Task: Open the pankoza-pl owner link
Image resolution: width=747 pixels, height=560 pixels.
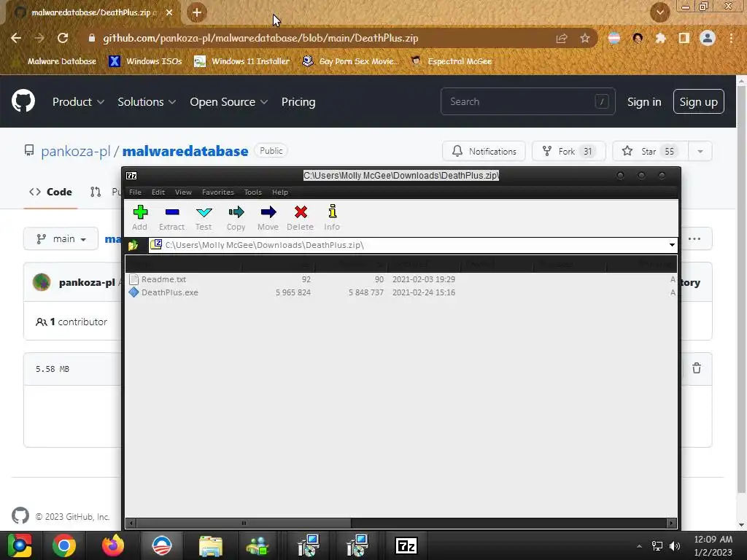Action: tap(75, 151)
